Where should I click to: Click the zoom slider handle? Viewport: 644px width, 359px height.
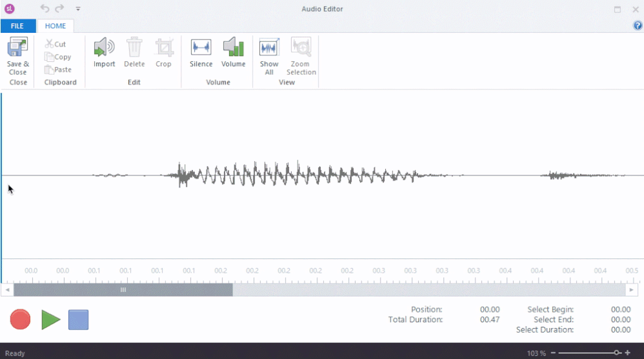pyautogui.click(x=616, y=353)
